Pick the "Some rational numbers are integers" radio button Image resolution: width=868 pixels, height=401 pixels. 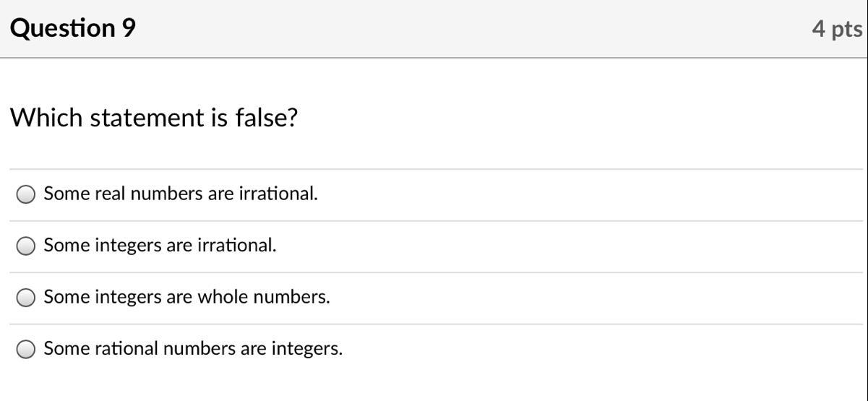point(26,350)
